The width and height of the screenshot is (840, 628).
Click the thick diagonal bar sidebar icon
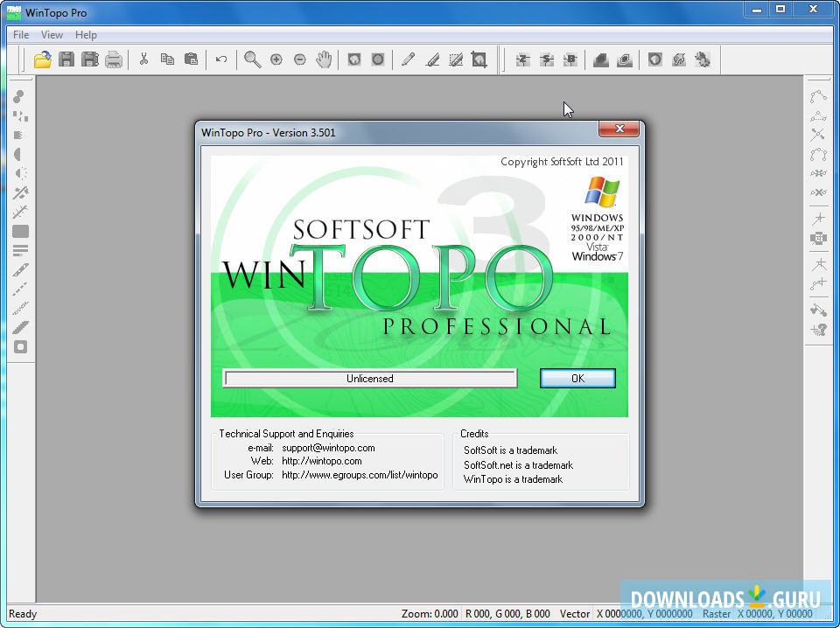(x=20, y=328)
